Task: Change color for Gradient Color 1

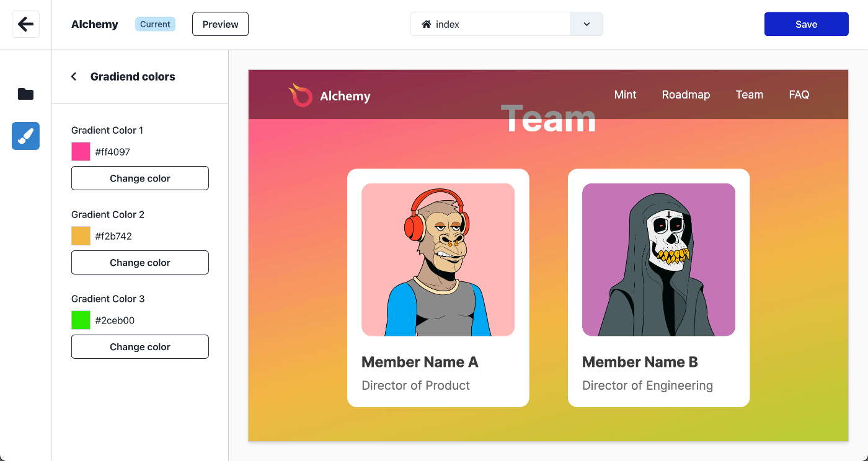Action: (140, 178)
